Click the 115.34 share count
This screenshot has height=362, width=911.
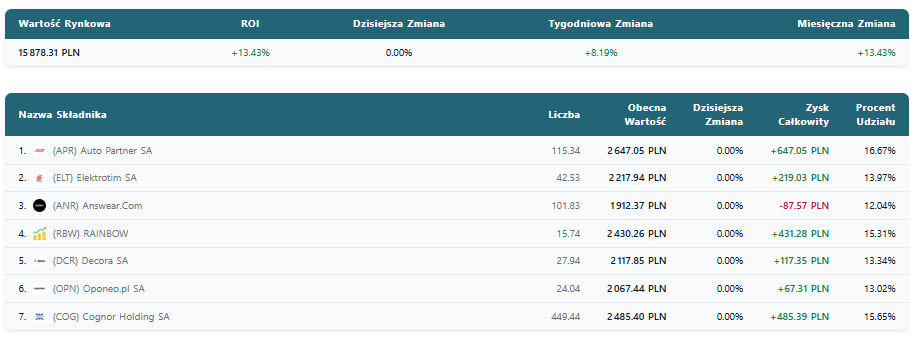[x=566, y=150]
